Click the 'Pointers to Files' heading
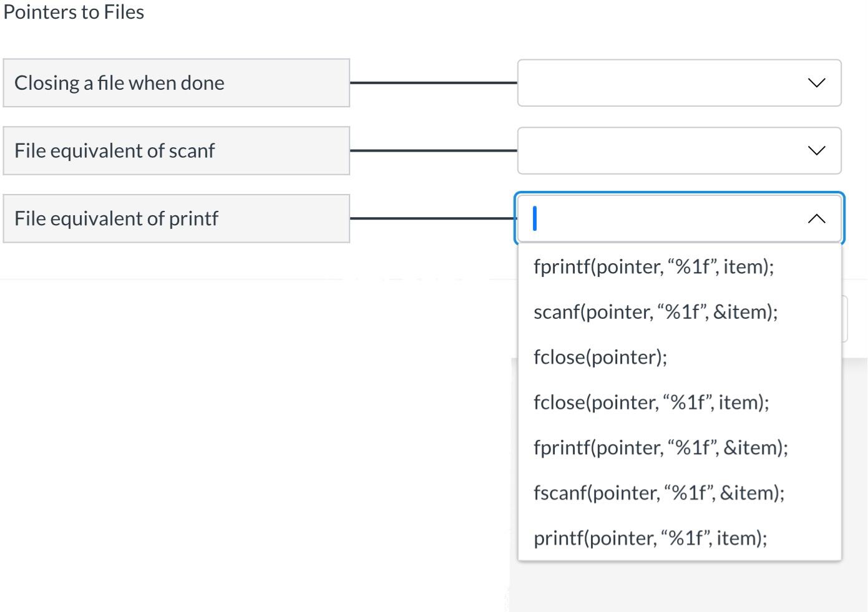 pos(73,11)
